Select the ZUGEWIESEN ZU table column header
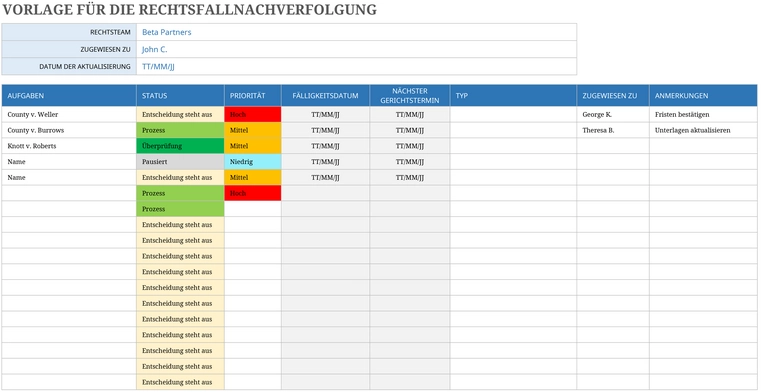Image resolution: width=761 pixels, height=392 pixels. (613, 96)
